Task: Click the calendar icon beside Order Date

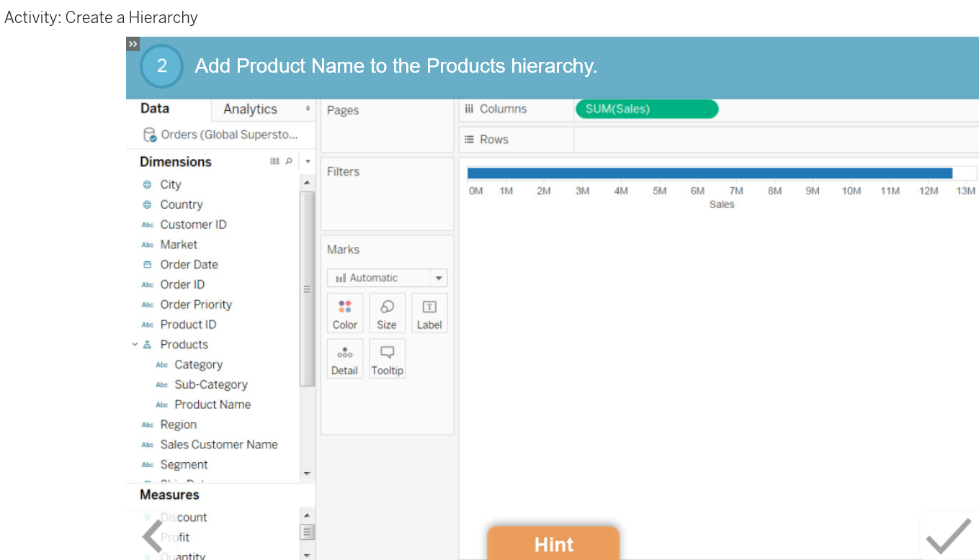Action: tap(148, 265)
